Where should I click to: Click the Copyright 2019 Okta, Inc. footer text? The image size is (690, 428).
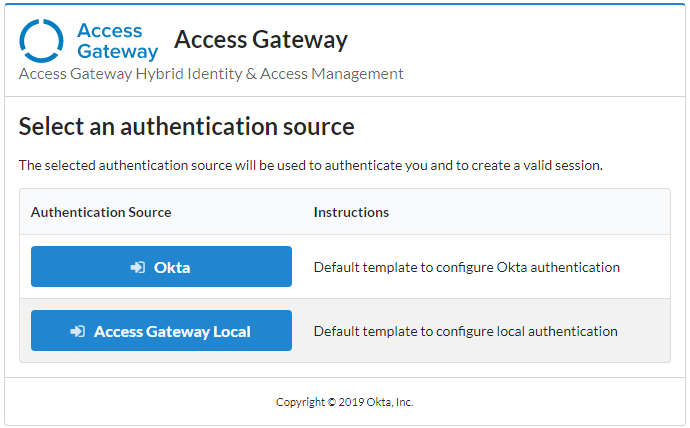point(344,402)
